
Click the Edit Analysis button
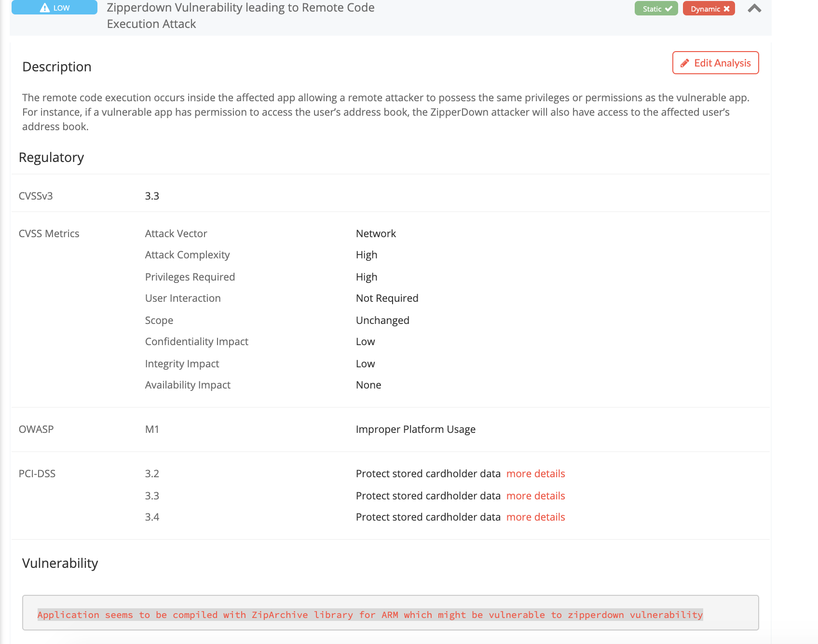(715, 63)
